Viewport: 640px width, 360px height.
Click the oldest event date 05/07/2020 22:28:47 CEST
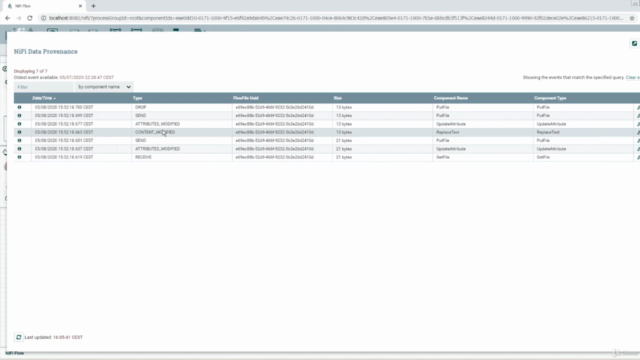[87, 78]
